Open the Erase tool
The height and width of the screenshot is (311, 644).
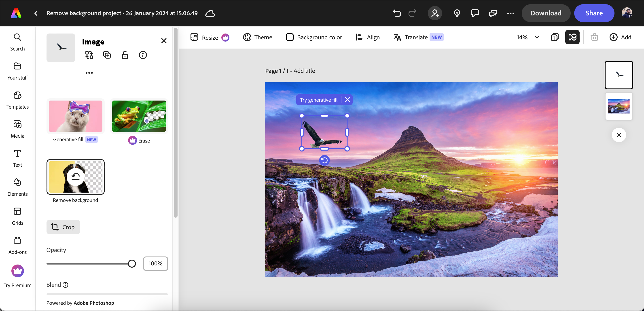pos(139,116)
